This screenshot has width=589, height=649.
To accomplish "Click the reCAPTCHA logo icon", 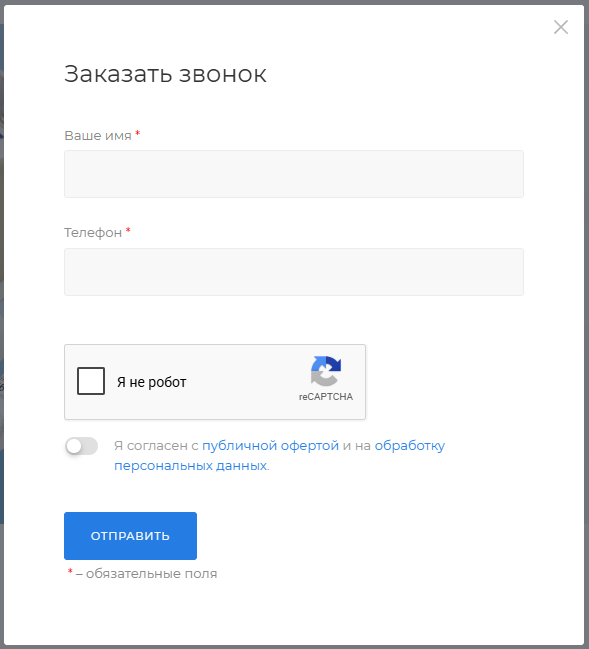I will pos(326,371).
